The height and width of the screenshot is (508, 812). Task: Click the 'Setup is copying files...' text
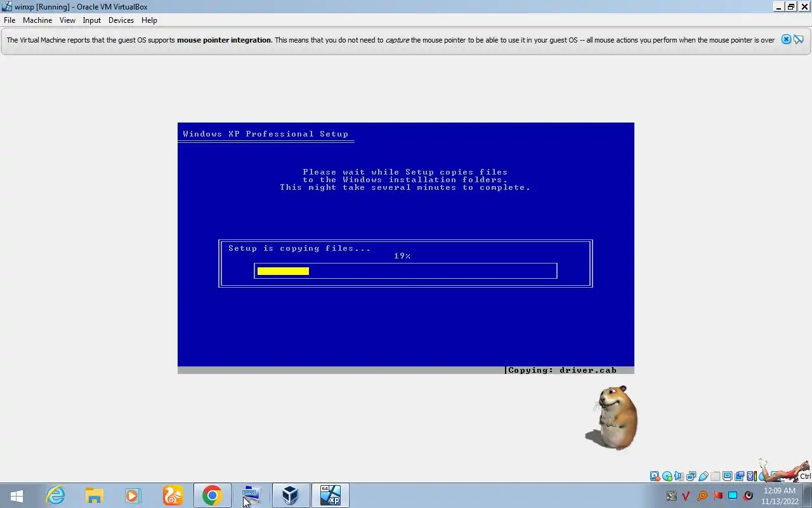click(299, 248)
